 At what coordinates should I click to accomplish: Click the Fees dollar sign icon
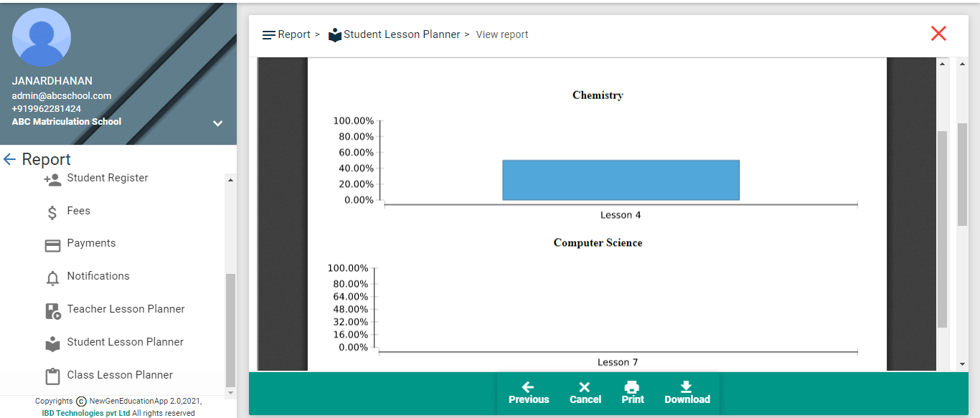[x=52, y=213]
